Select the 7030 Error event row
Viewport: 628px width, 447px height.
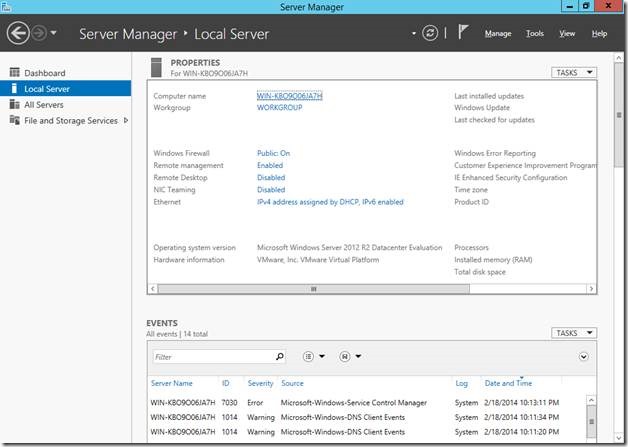pyautogui.click(x=366, y=403)
